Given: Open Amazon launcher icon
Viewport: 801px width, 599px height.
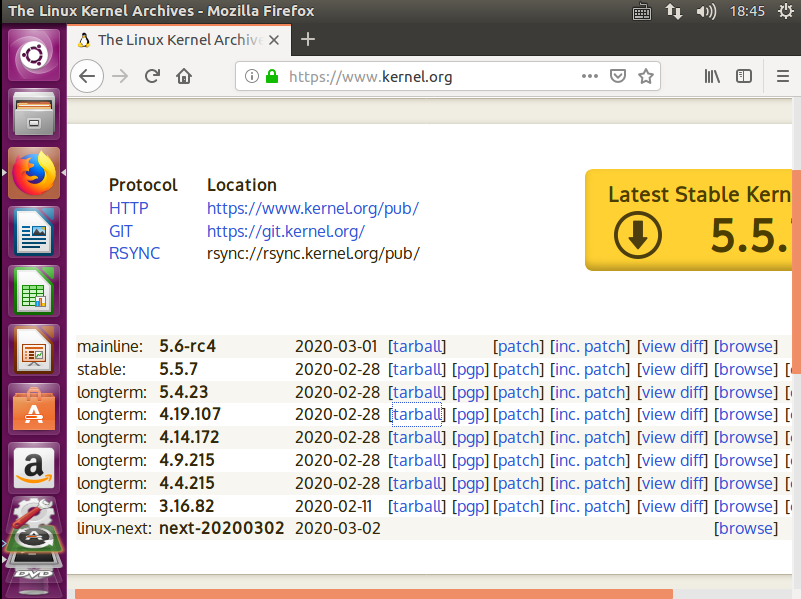Looking at the screenshot, I should [34, 468].
